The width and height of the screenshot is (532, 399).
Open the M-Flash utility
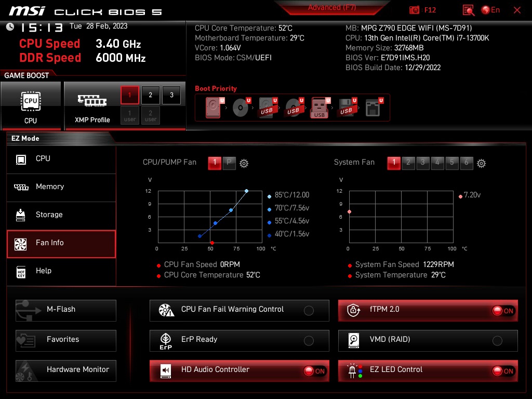click(x=66, y=311)
